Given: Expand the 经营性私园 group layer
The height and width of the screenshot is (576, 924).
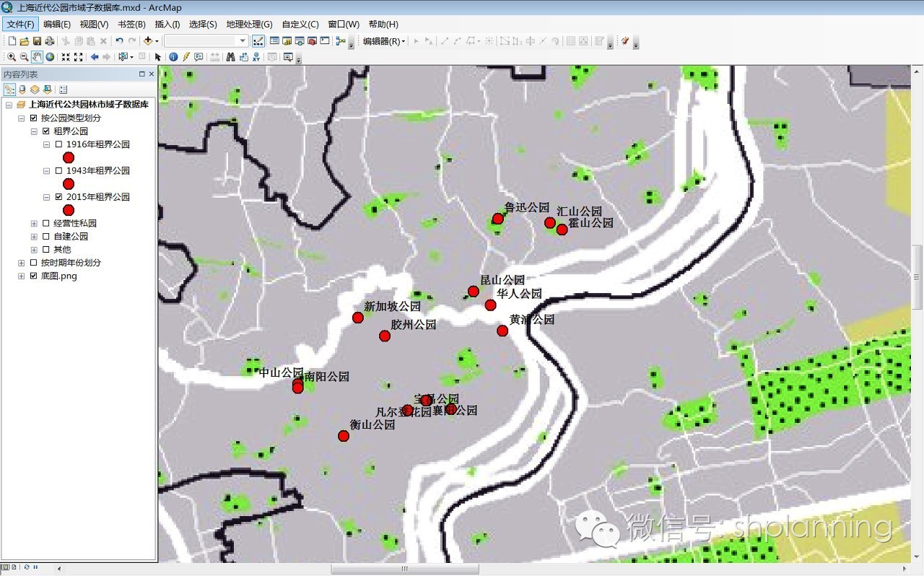Looking at the screenshot, I should [34, 224].
